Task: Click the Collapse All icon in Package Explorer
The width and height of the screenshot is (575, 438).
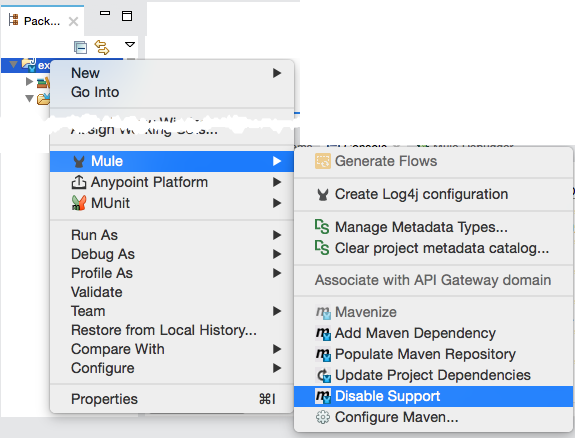Action: pyautogui.click(x=80, y=48)
